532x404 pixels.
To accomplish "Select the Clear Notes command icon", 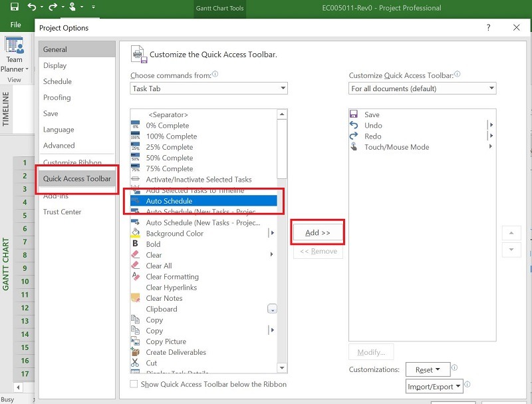I will (135, 298).
